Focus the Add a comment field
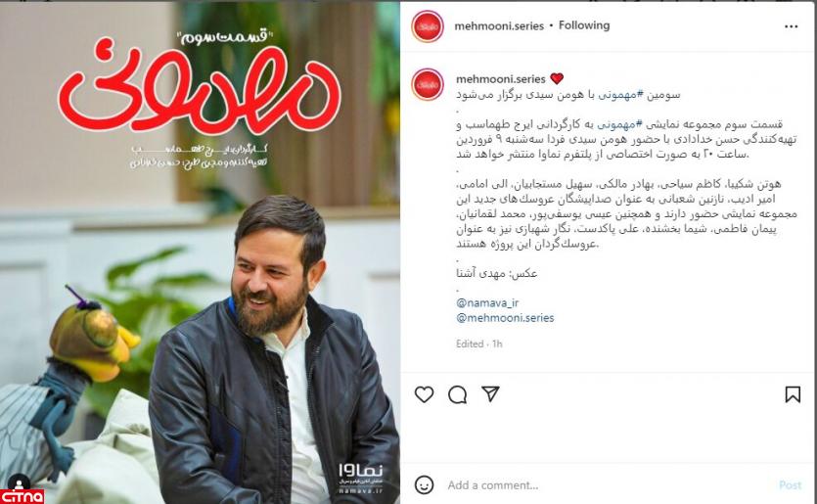 [607, 485]
